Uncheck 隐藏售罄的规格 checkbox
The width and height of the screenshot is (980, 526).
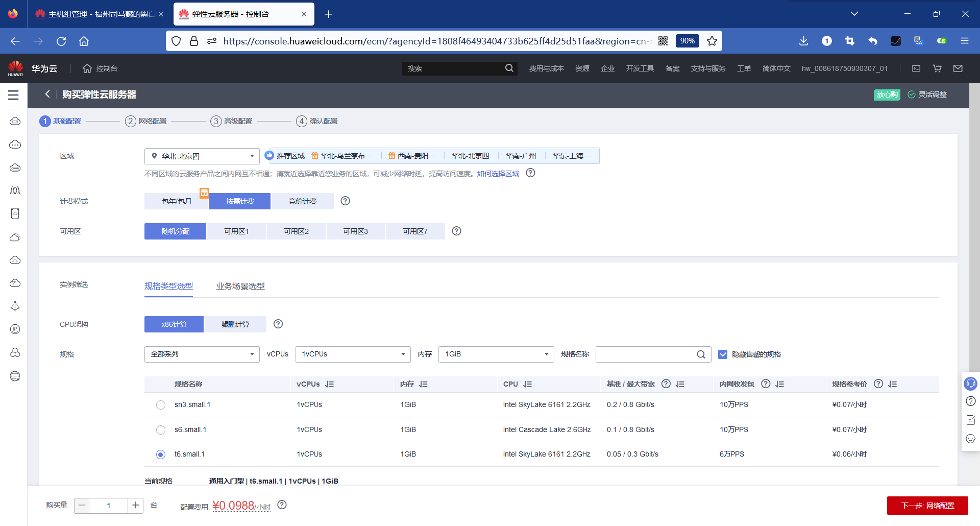(723, 354)
